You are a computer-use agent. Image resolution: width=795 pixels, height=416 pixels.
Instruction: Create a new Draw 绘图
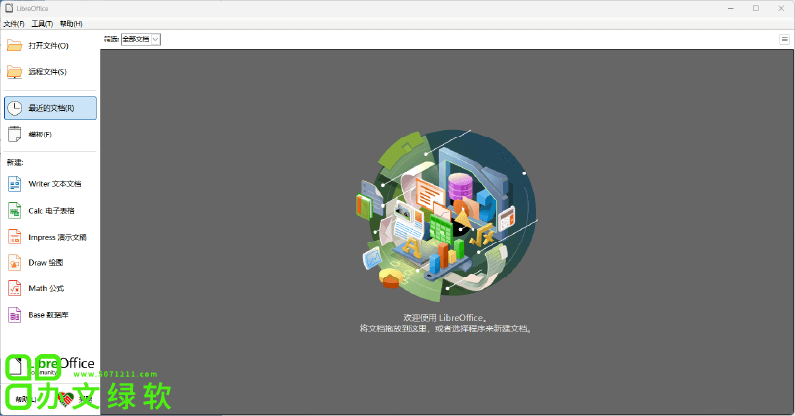click(50, 263)
